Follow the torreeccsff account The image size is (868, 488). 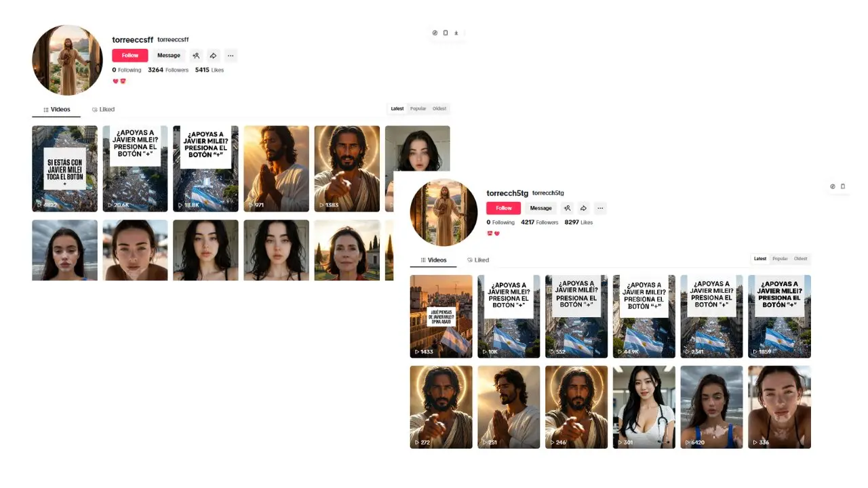[x=130, y=56]
